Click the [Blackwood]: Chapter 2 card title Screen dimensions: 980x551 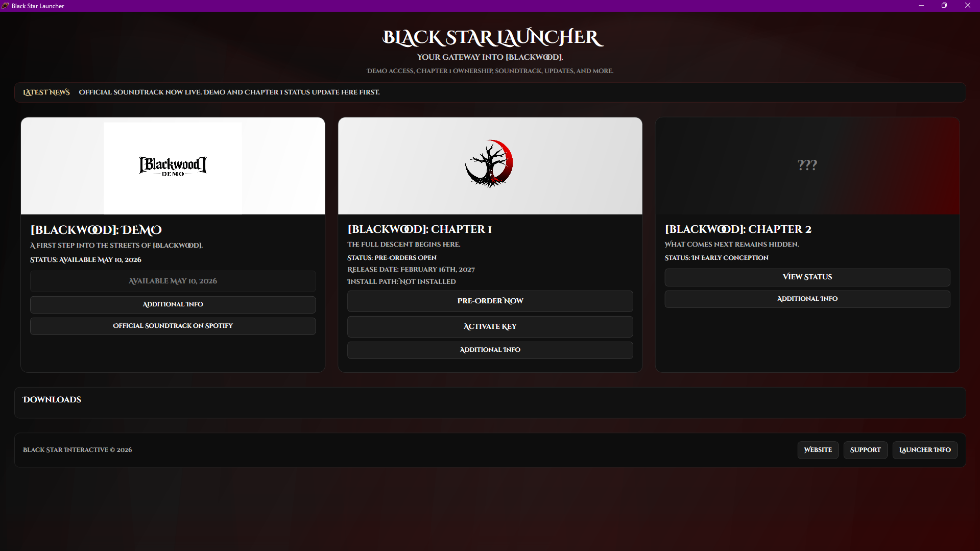click(738, 229)
